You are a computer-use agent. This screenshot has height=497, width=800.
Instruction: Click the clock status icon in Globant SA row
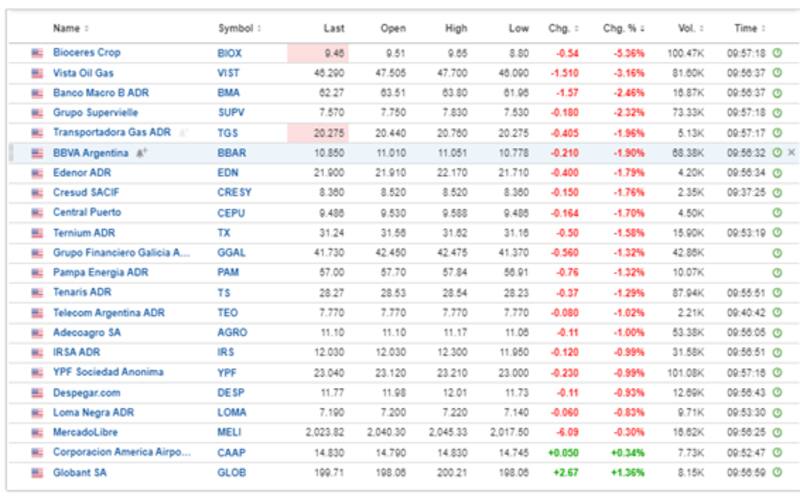[777, 473]
